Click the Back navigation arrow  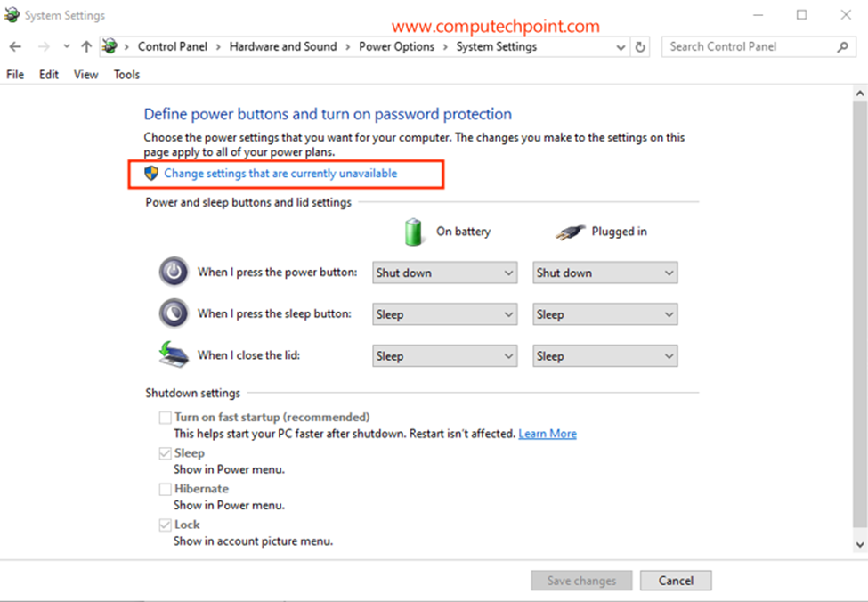[x=15, y=47]
